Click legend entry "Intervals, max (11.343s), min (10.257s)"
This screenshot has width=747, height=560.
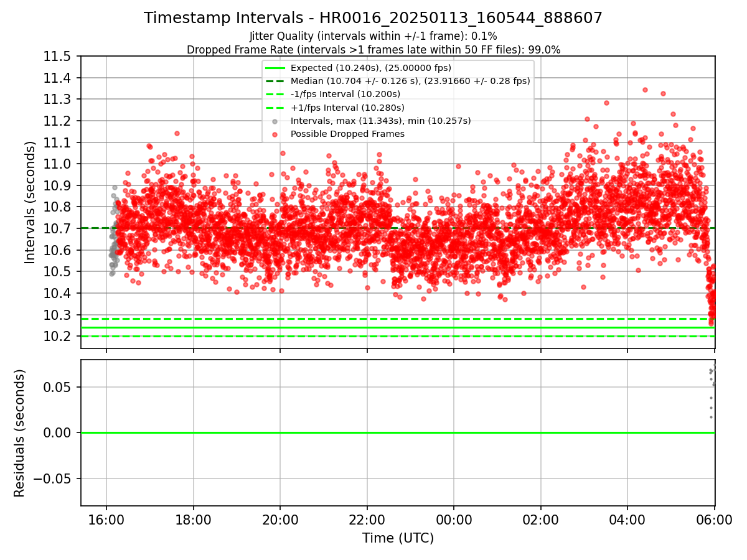(x=381, y=121)
